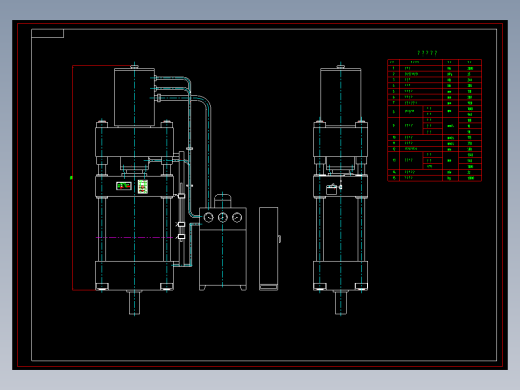Click the left pressure gauge on hydraulic unit
Screen dimensions: 520x390
pos(208,218)
